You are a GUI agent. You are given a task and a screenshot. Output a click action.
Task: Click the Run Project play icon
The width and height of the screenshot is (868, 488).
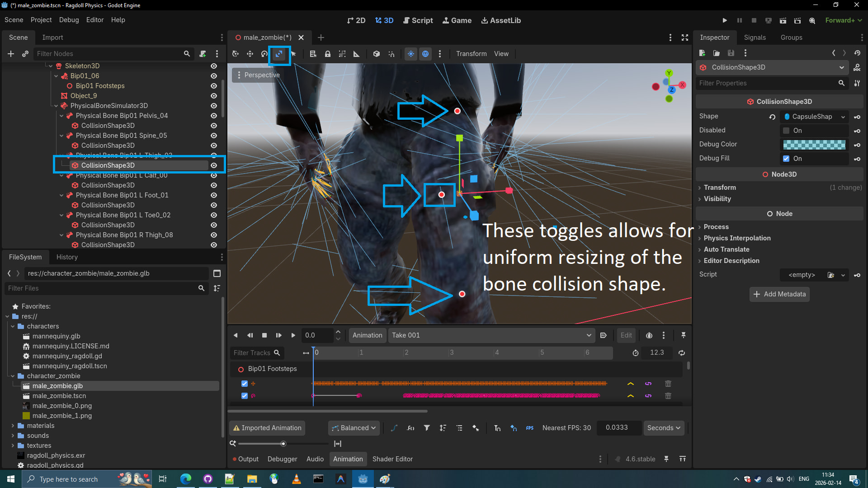(x=725, y=20)
